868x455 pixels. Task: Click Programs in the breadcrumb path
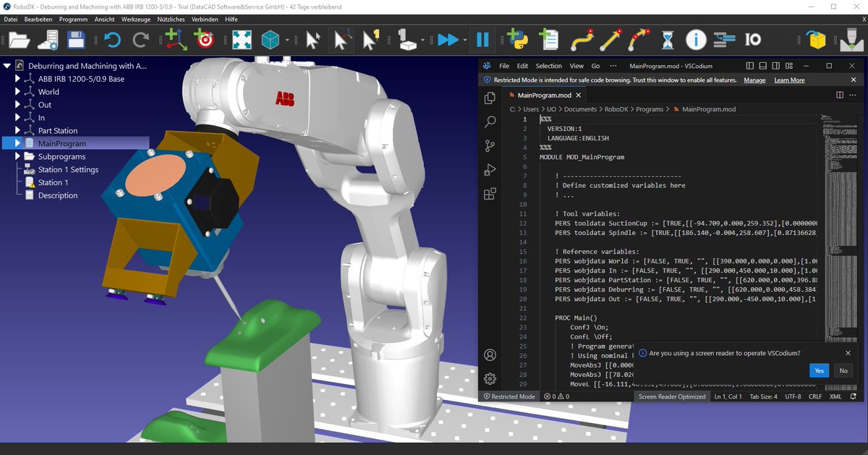point(647,109)
